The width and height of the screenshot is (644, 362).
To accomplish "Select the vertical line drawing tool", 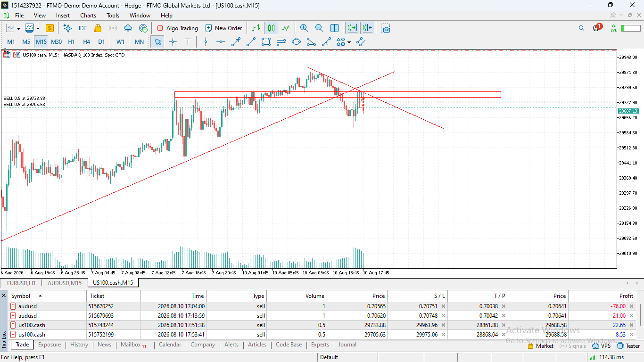I will (206, 42).
